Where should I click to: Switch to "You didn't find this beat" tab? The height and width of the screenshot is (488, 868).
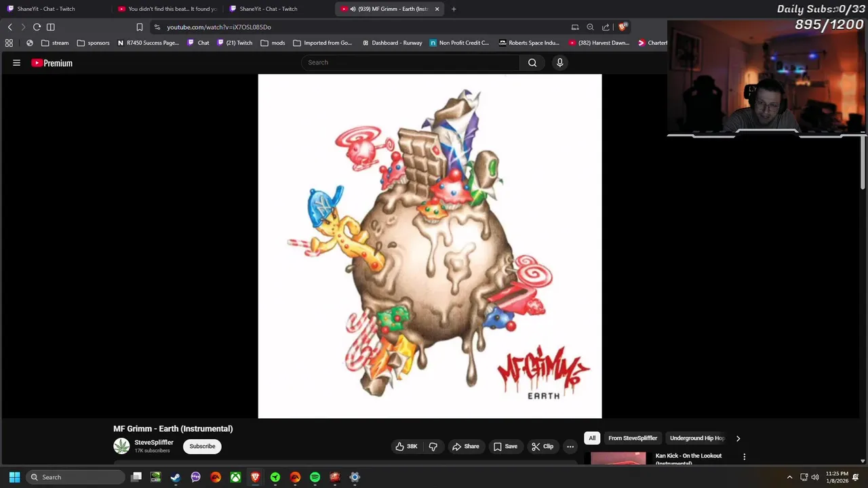tap(167, 9)
